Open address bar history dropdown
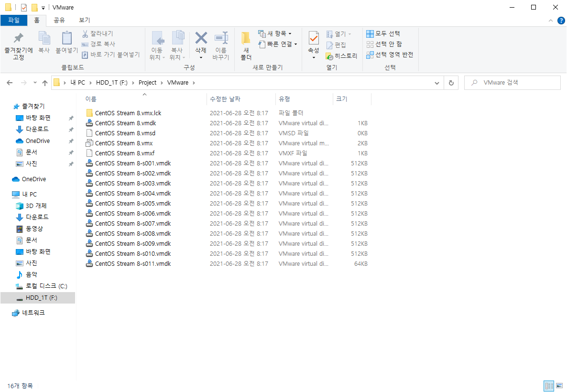The image size is (567, 392). 437,83
